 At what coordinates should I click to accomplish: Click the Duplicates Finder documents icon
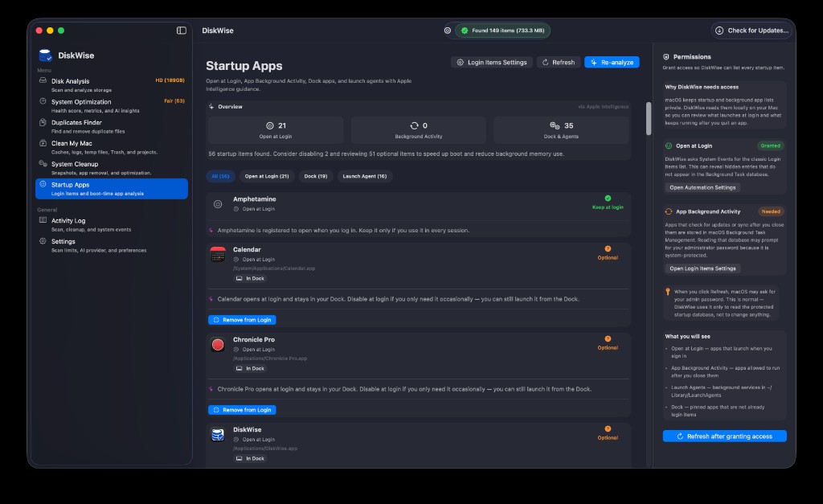point(43,122)
